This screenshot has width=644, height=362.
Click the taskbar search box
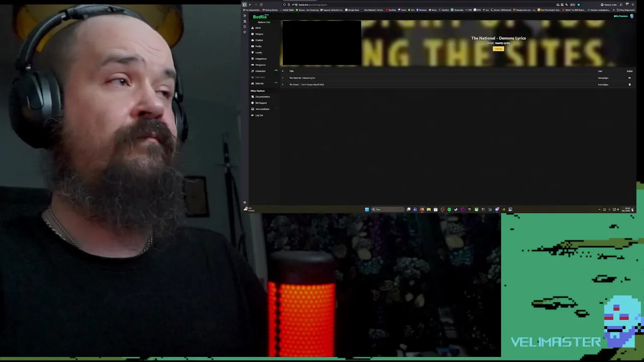click(388, 209)
